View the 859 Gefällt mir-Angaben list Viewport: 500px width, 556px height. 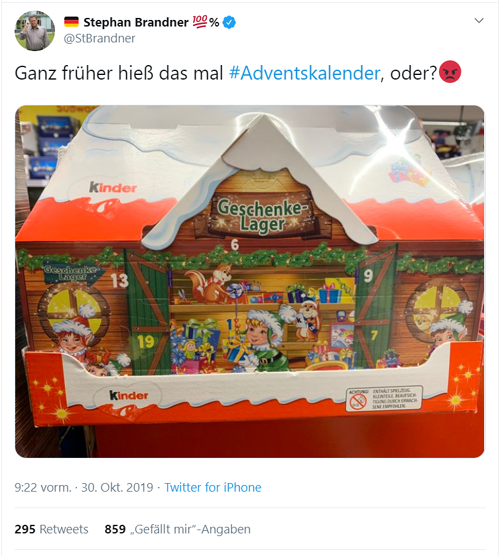click(x=177, y=529)
